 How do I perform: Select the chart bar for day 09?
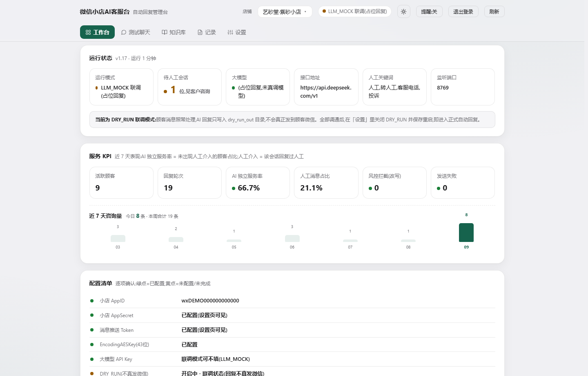466,233
